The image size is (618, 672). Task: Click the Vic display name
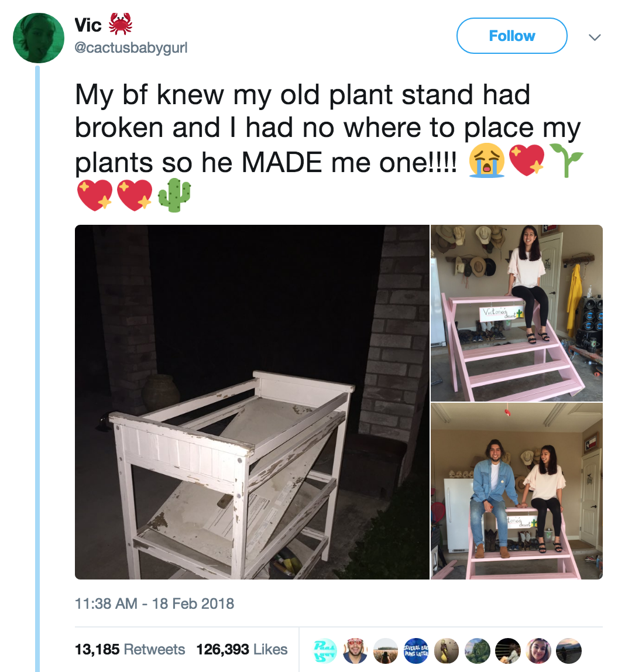pyautogui.click(x=88, y=25)
